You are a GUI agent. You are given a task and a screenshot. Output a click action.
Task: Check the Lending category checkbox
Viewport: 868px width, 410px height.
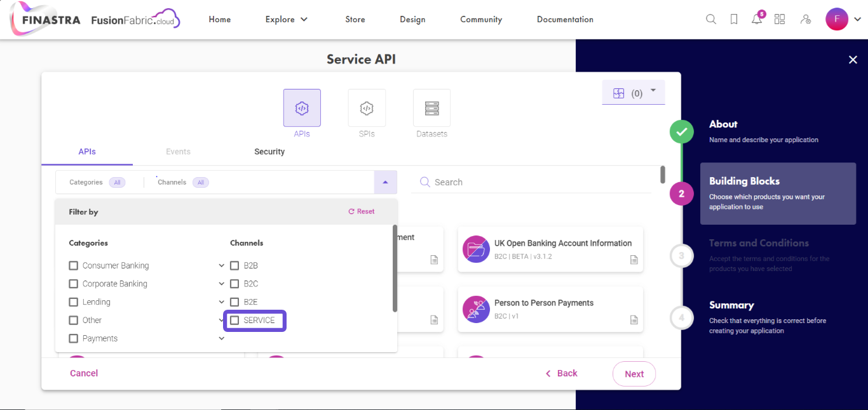tap(74, 302)
